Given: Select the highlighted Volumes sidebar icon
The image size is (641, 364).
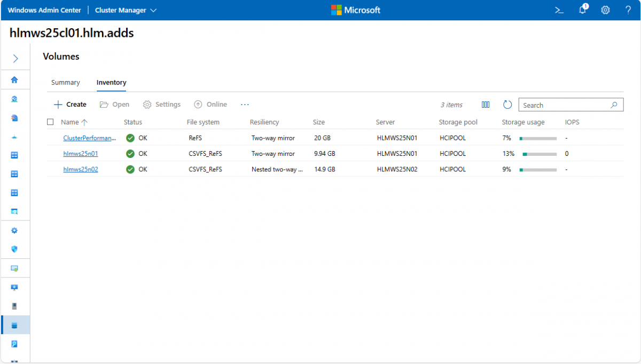Looking at the screenshot, I should click(15, 325).
